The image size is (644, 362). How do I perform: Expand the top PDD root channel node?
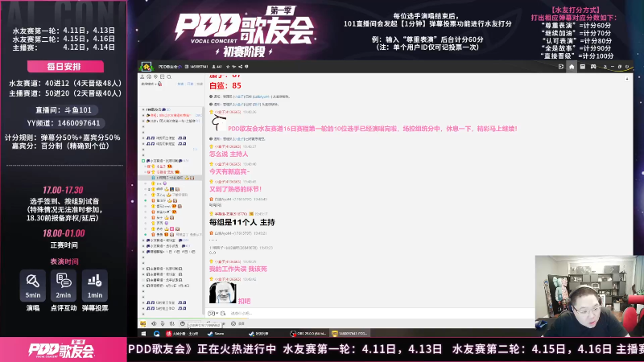(x=143, y=109)
